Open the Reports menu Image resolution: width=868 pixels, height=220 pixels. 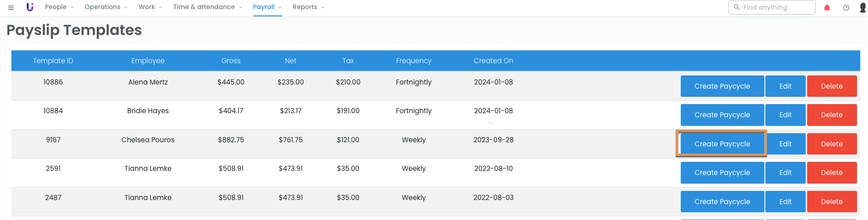click(x=308, y=7)
